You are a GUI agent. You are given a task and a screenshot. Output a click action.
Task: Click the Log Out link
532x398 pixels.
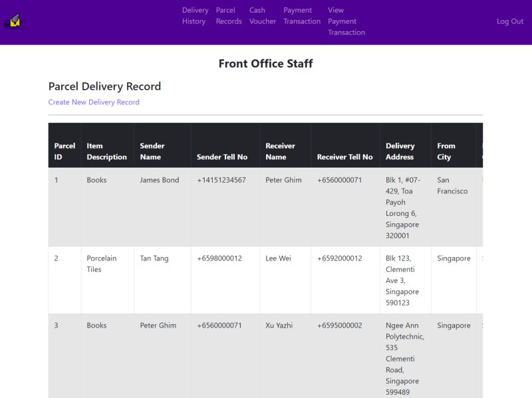510,21
